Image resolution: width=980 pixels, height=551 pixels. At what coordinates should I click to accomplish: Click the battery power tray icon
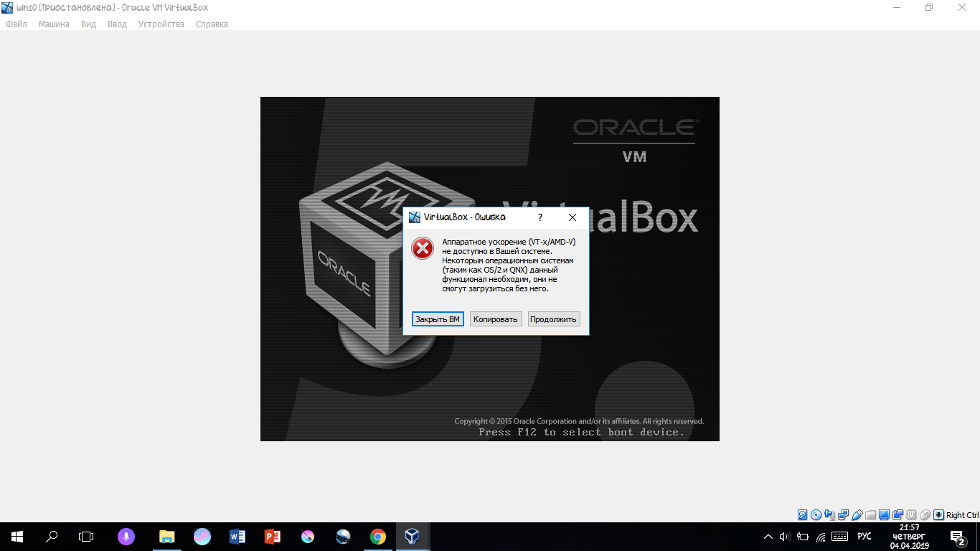(x=803, y=537)
